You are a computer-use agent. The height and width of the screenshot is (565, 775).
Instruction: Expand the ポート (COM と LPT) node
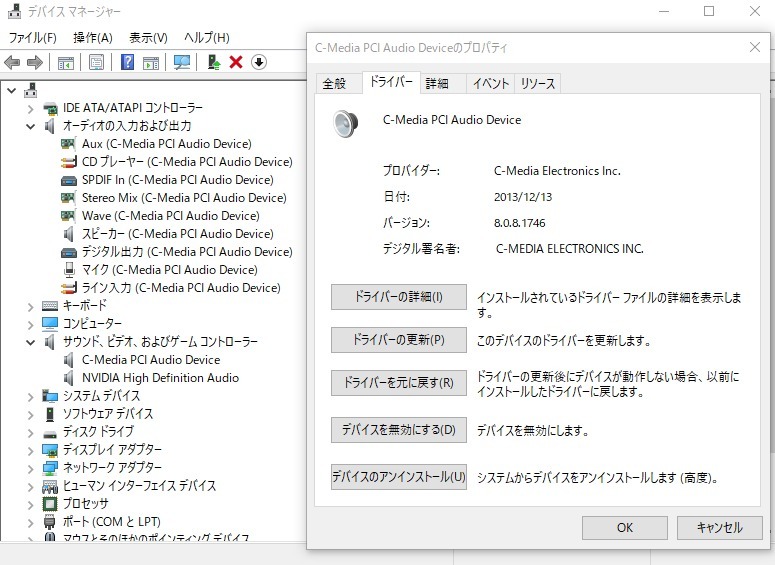pyautogui.click(x=31, y=522)
